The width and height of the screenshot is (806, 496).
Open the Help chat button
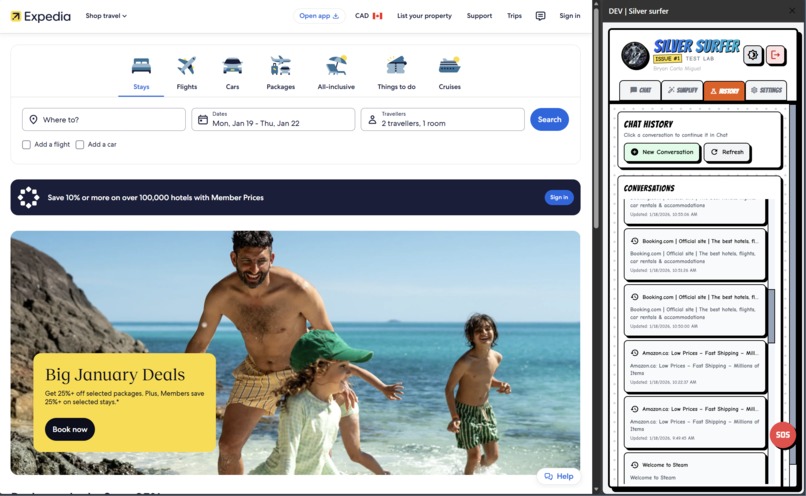coord(559,476)
